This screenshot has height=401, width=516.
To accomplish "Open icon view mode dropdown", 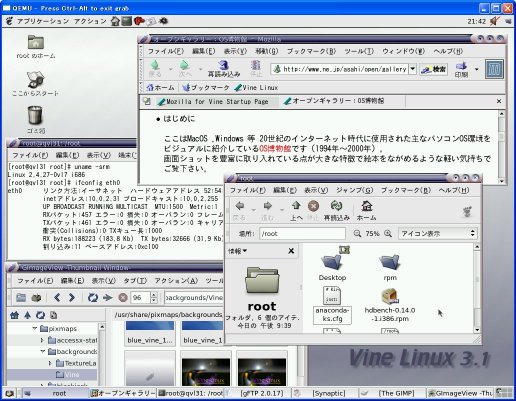I will coord(437,233).
